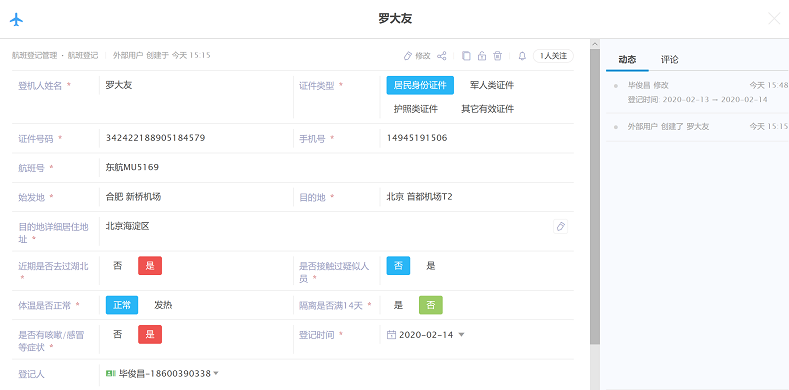This screenshot has height=390, width=789.
Task: Select 军人类证件 document type
Action: pyautogui.click(x=492, y=85)
